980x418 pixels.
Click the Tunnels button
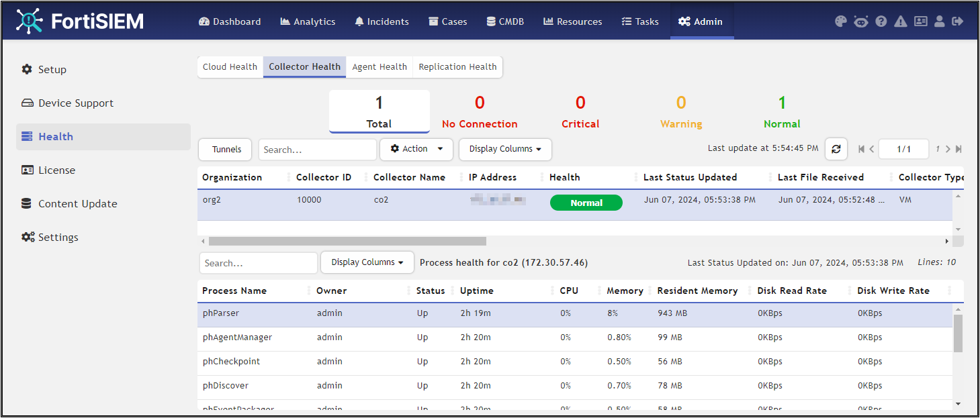(x=224, y=149)
